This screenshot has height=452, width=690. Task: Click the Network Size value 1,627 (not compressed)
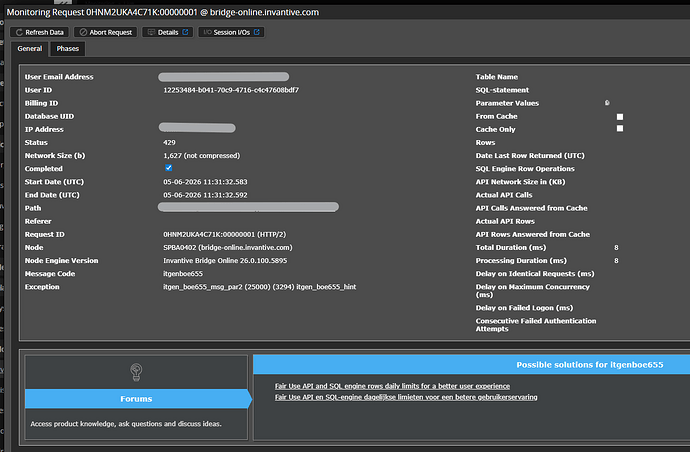click(202, 155)
